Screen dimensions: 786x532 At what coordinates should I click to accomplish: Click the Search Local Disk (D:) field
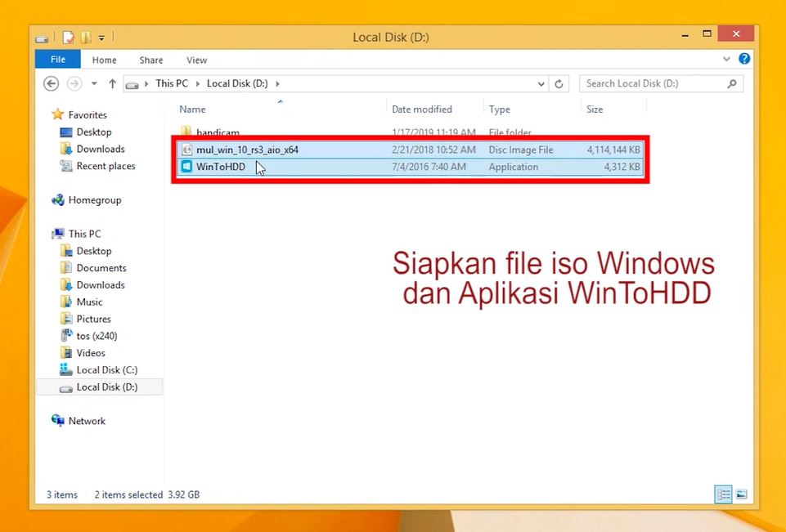tap(661, 83)
